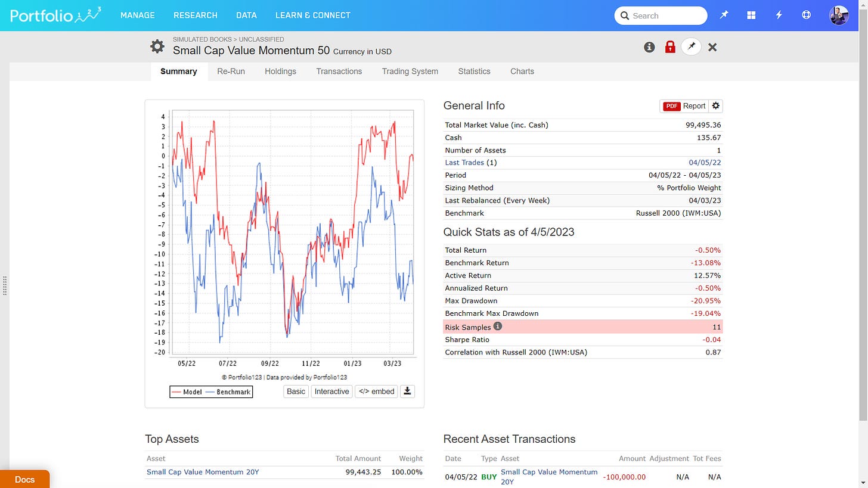This screenshot has height=488, width=868.
Task: Click the lightning bolt icon in navbar
Action: coord(779,15)
